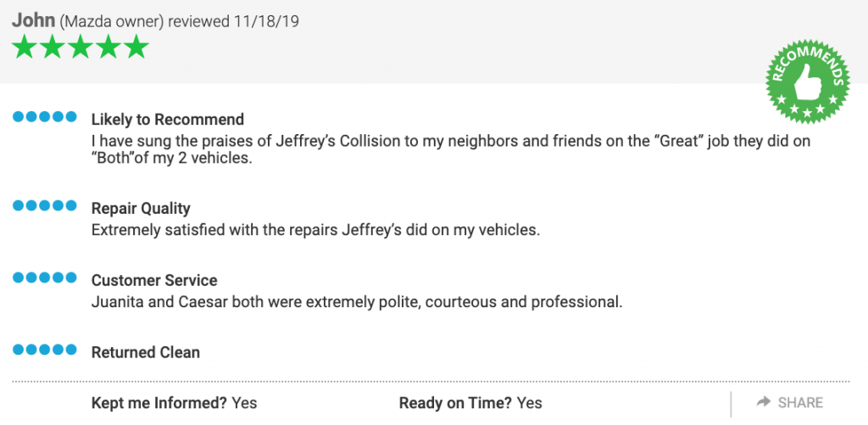Click the Kept me Informed? Yes text
This screenshot has width=868, height=426.
click(x=175, y=403)
